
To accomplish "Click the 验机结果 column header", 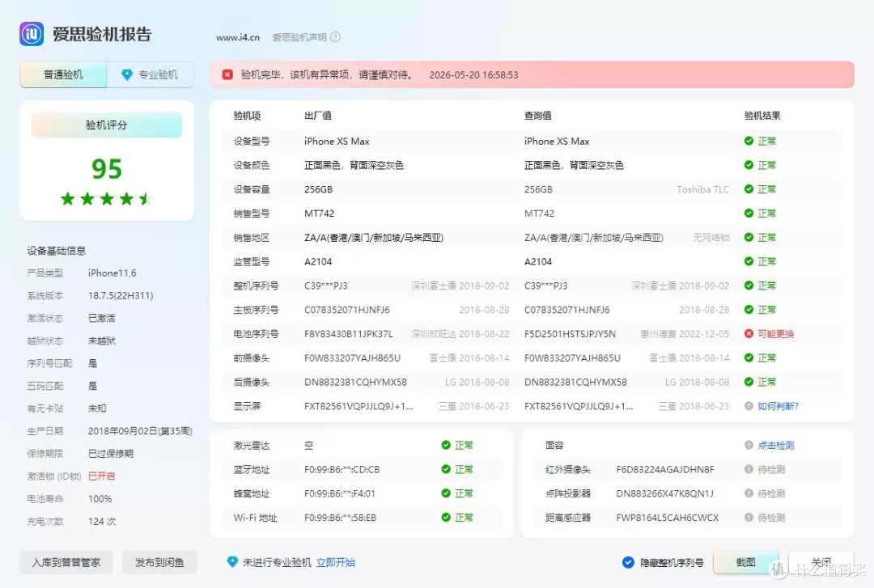I will point(762,116).
